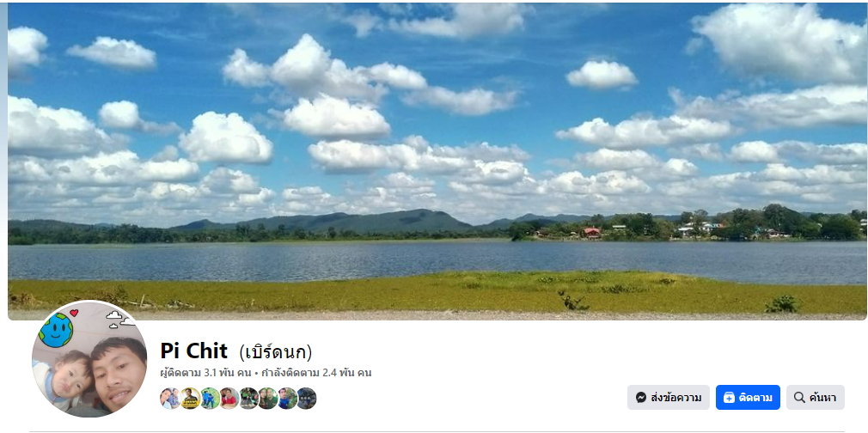Click the follow icon on blue ติดตาม button
The height and width of the screenshot is (433, 868).
tap(729, 398)
